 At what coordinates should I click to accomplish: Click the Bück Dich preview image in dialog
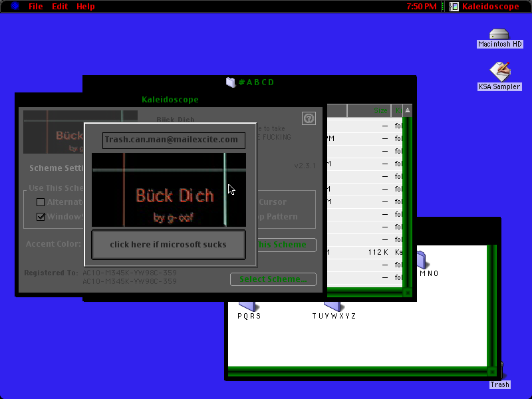pyautogui.click(x=169, y=190)
